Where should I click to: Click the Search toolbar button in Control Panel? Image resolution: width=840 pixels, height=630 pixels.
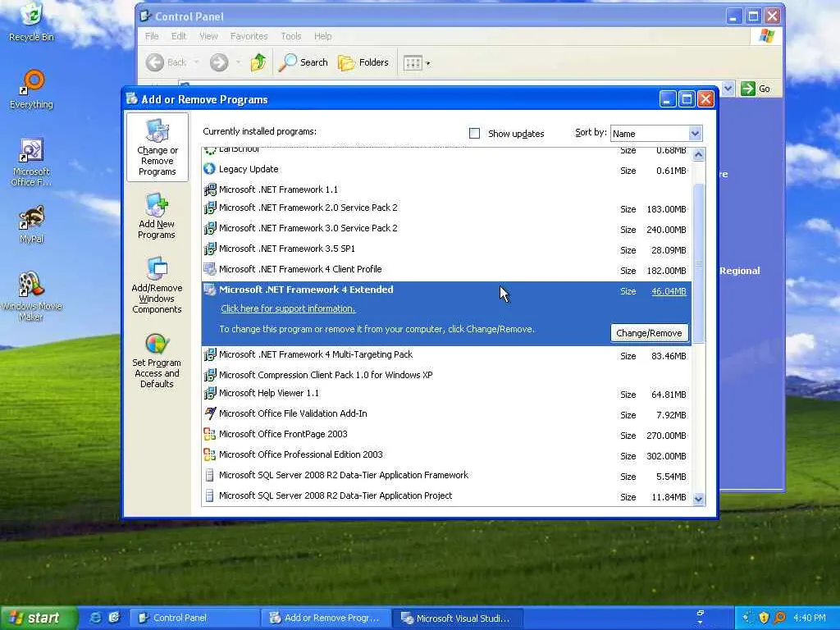[304, 62]
